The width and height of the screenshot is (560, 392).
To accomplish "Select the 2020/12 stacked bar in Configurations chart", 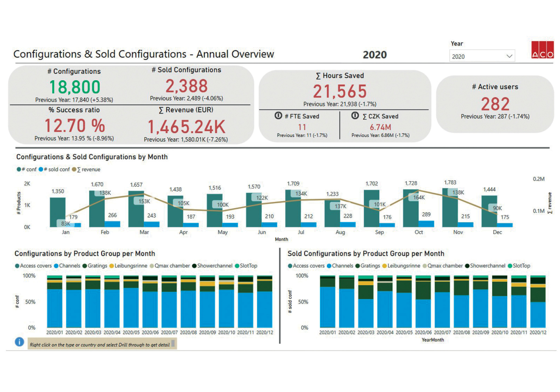I will [x=265, y=301].
